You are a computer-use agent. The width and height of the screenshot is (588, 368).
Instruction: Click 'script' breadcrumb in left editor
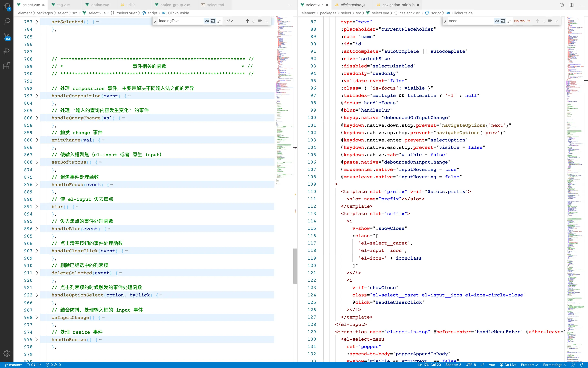tap(152, 13)
